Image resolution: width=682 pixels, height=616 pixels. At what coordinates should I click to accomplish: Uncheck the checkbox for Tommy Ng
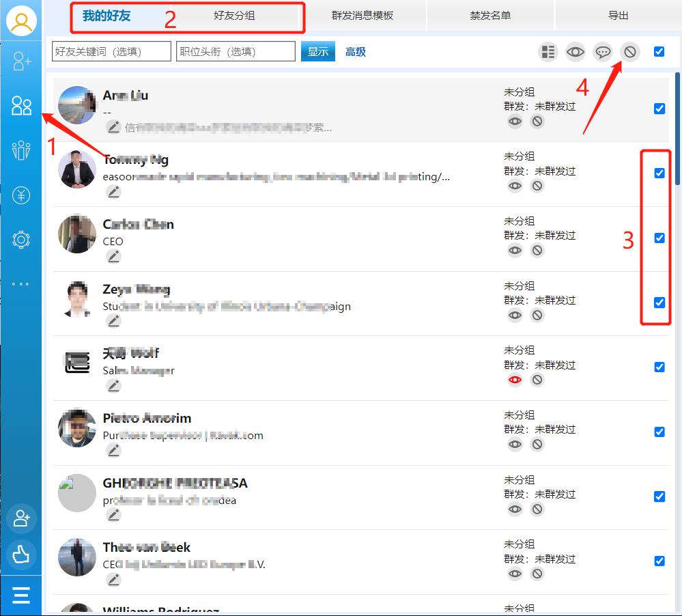[x=659, y=173]
